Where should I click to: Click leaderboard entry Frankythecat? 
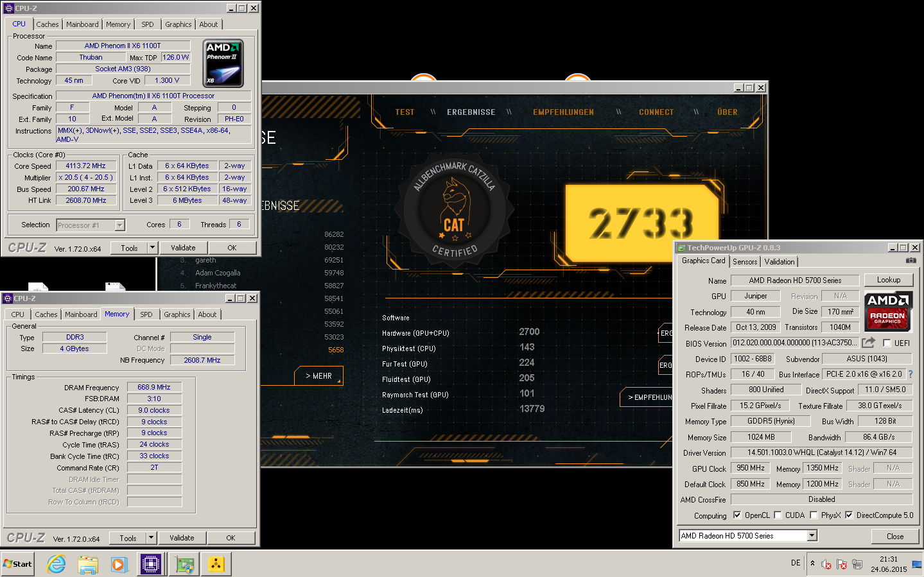click(x=216, y=286)
